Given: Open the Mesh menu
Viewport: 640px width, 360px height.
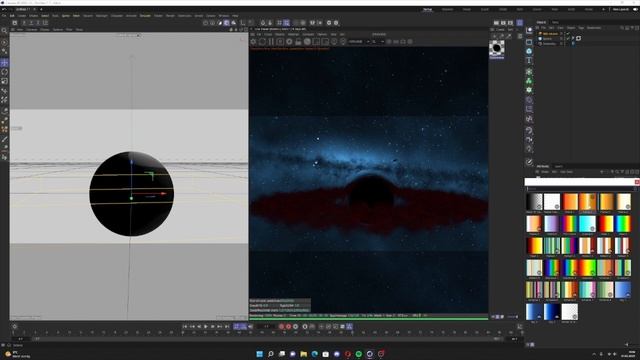Looking at the screenshot, I should click(x=76, y=16).
